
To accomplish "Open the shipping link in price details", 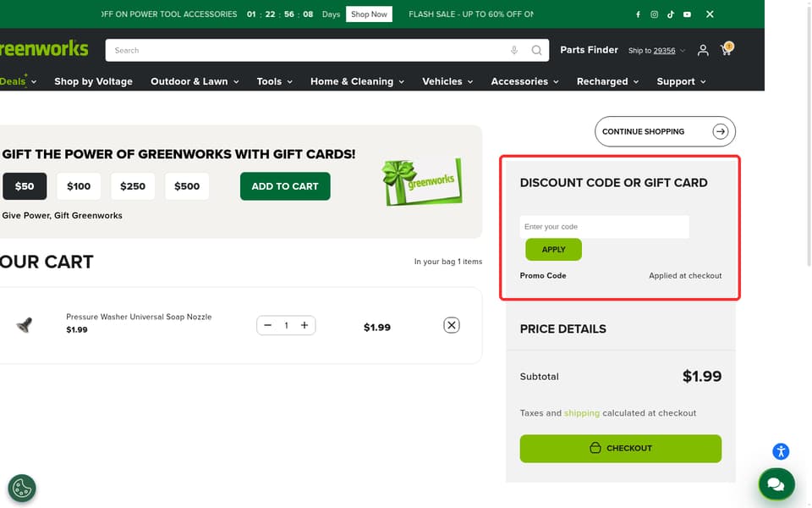I will [x=582, y=413].
